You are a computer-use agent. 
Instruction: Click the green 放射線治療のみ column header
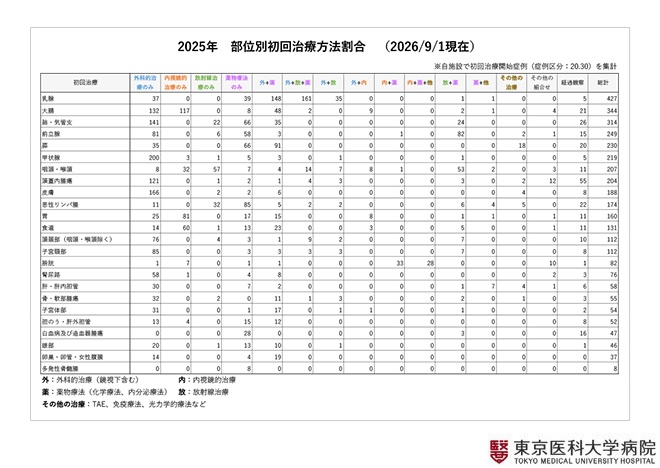click(206, 82)
